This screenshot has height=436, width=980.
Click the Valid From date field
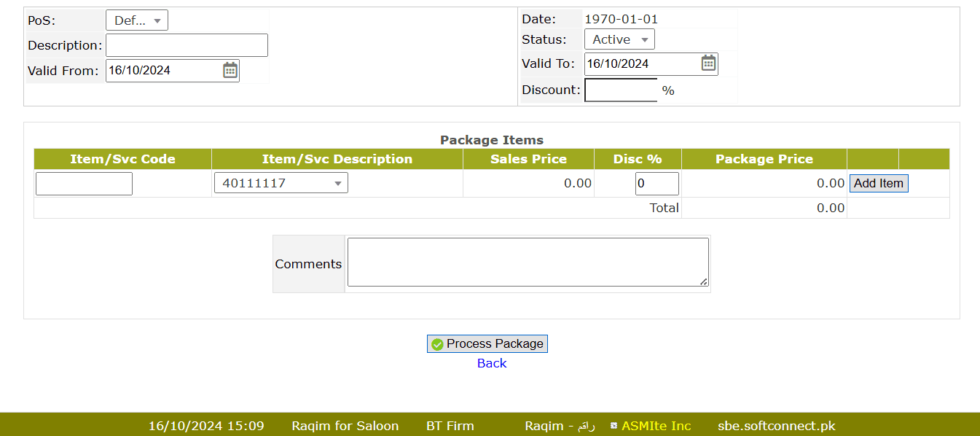click(x=163, y=70)
